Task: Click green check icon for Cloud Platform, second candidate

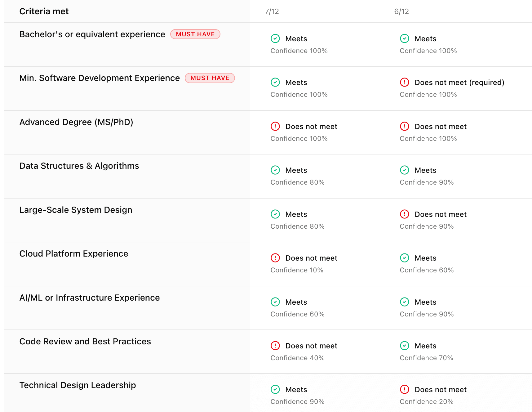Action: (405, 258)
